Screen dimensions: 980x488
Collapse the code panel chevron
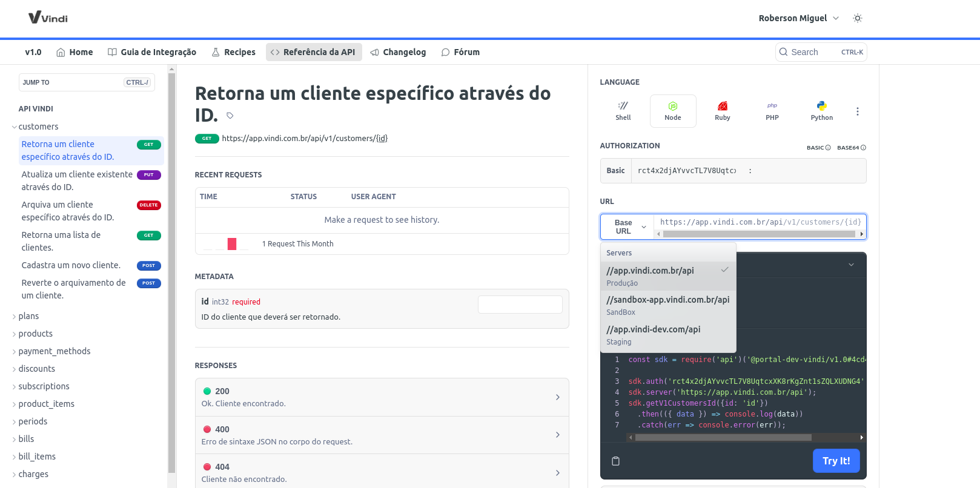click(x=851, y=265)
